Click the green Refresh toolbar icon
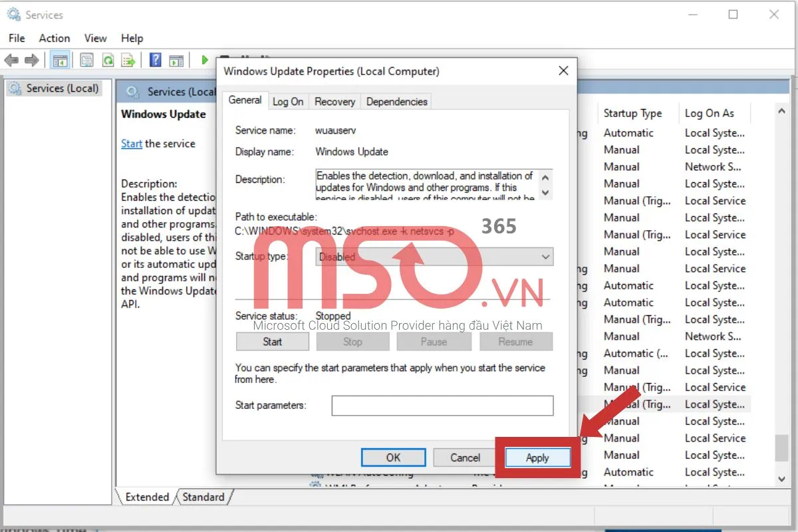798x532 pixels. point(108,61)
